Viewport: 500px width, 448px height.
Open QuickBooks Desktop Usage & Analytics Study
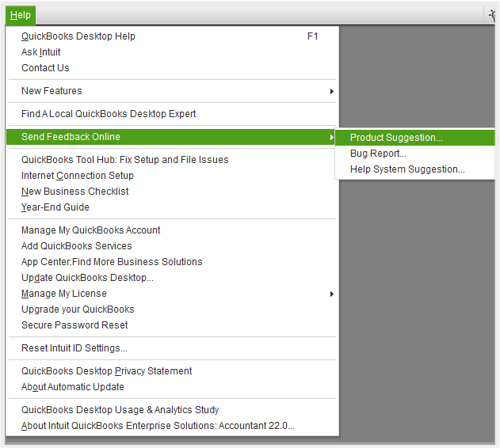(x=172, y=410)
